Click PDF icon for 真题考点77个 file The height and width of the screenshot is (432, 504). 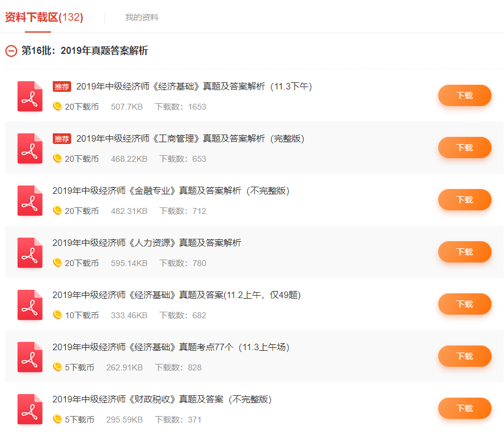pos(30,357)
